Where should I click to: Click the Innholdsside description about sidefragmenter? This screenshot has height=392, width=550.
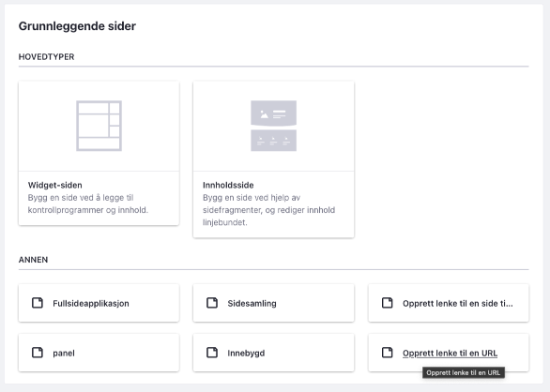(x=269, y=210)
